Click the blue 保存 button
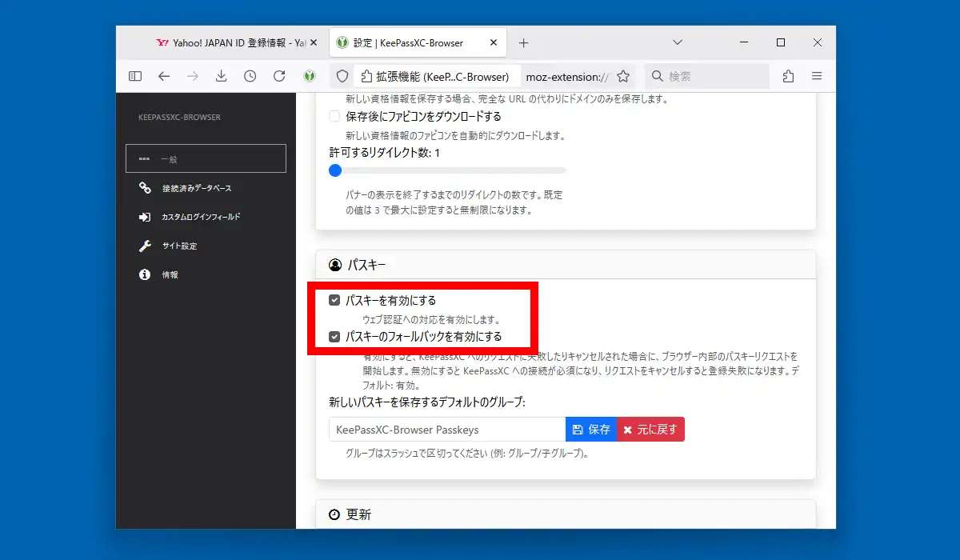The height and width of the screenshot is (560, 960). pyautogui.click(x=591, y=430)
